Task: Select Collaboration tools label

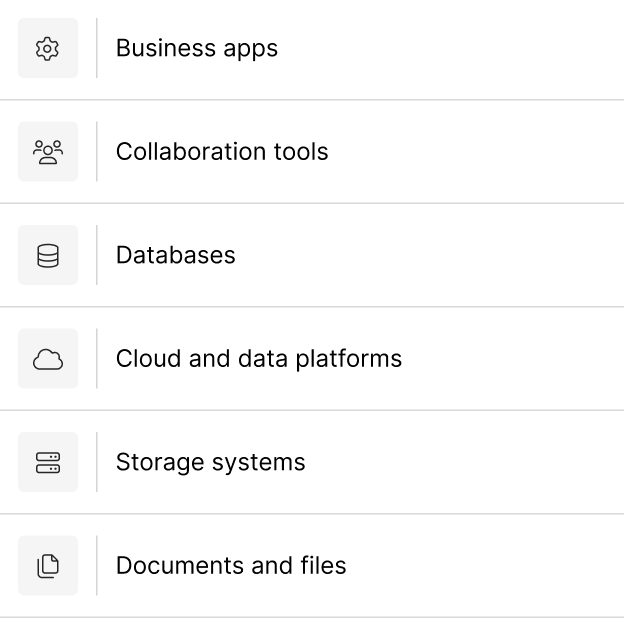Action: pyautogui.click(x=222, y=152)
